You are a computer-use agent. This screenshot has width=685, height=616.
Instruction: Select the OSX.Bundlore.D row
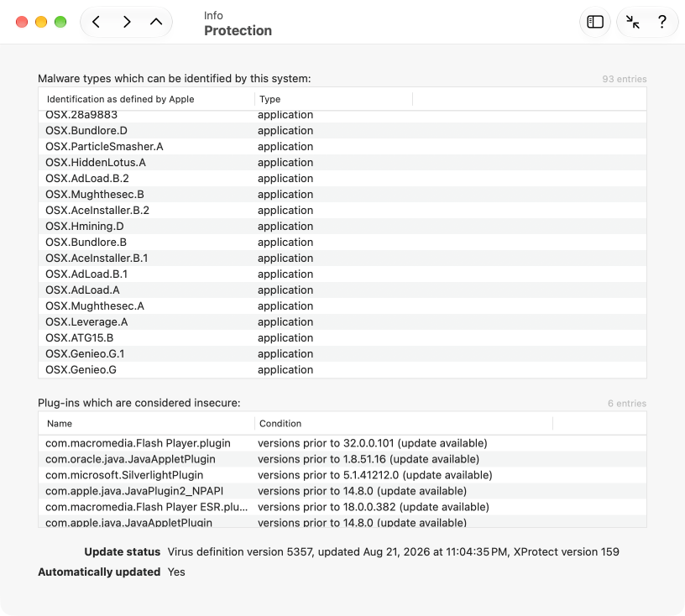tap(342, 131)
